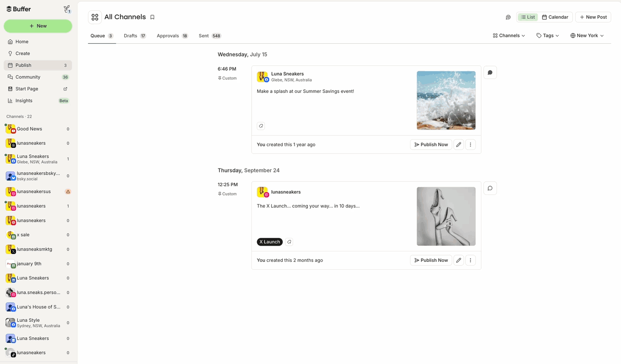The image size is (621, 364).
Task: Click the Buffer logo
Action: click(18, 9)
